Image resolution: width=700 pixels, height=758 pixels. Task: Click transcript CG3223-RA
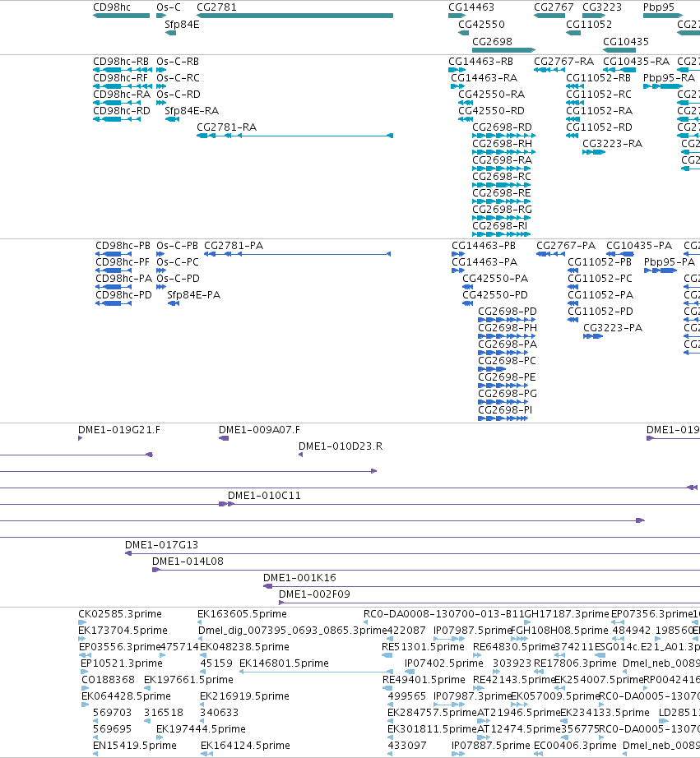click(x=594, y=152)
